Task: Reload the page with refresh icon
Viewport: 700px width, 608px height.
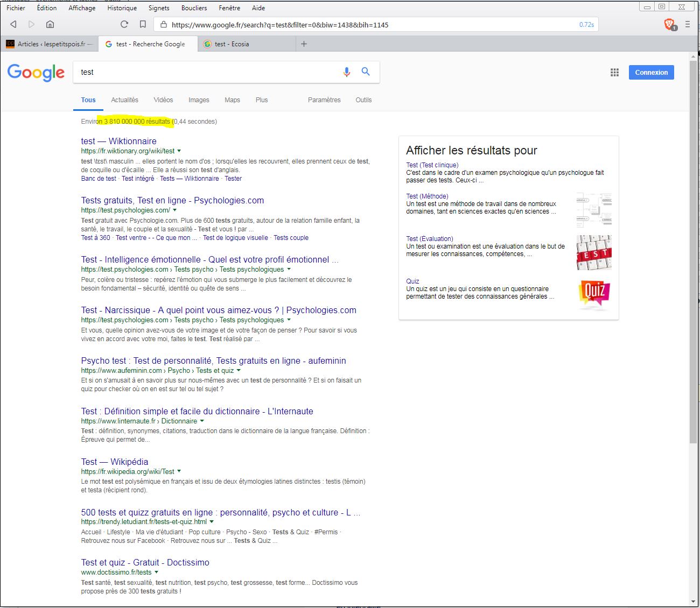Action: pyautogui.click(x=124, y=24)
